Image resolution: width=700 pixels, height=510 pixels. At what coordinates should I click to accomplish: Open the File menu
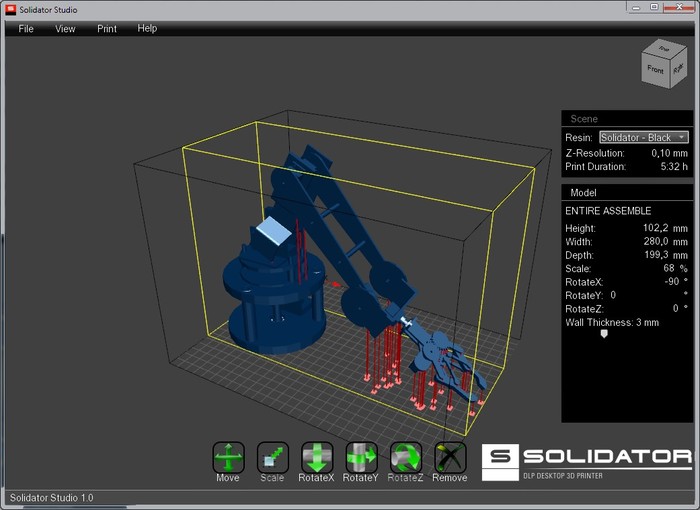pyautogui.click(x=26, y=29)
